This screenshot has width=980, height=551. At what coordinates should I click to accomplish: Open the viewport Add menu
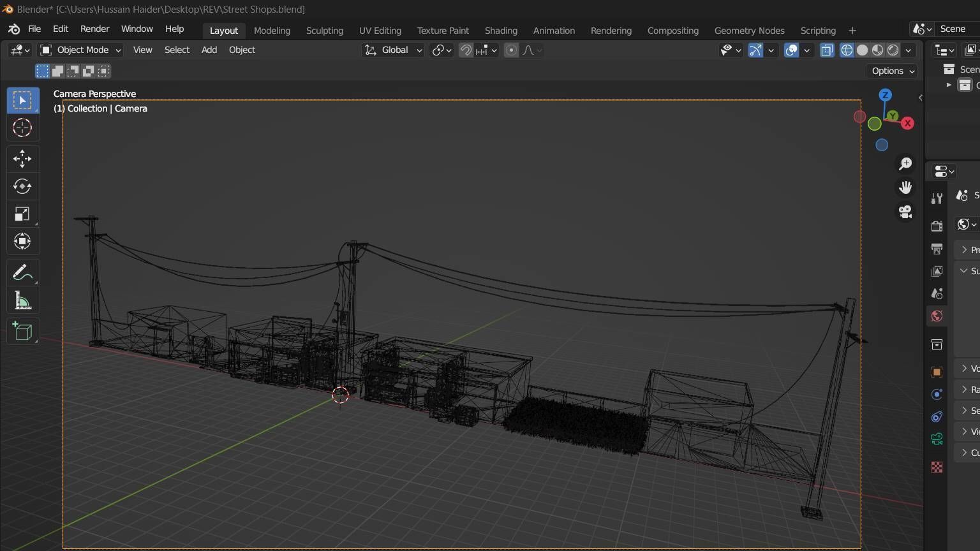click(x=209, y=50)
